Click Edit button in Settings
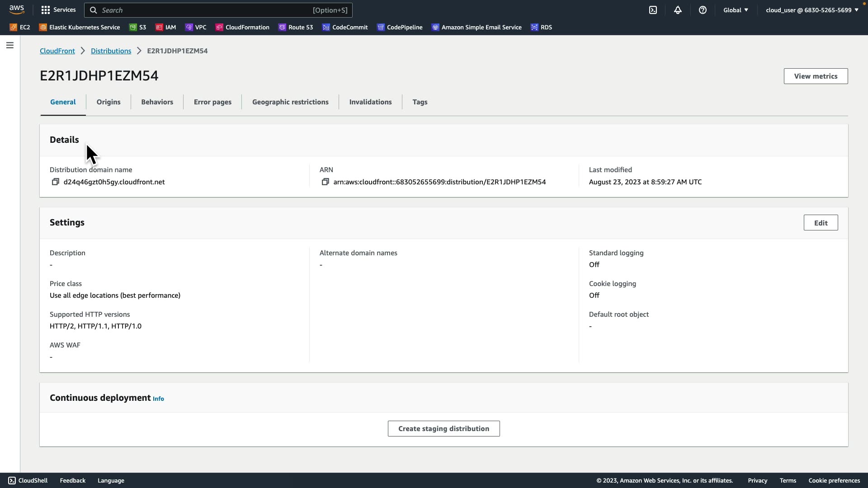The width and height of the screenshot is (868, 488). (821, 223)
